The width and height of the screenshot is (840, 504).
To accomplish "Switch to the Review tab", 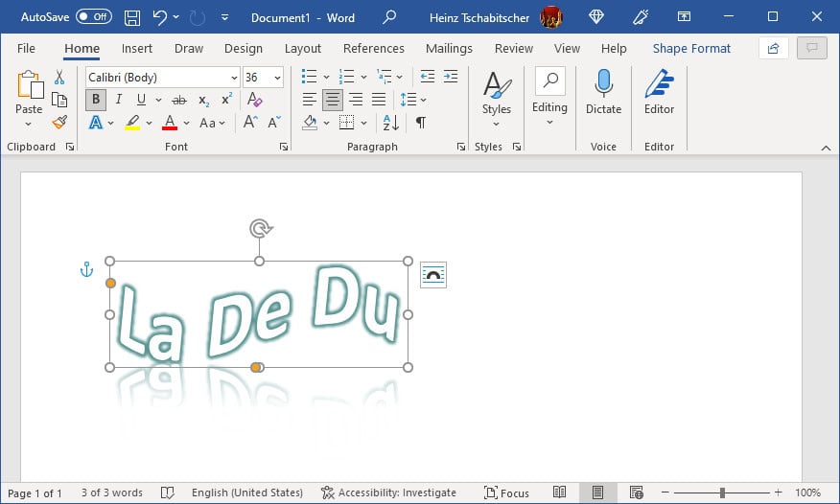I will click(513, 49).
